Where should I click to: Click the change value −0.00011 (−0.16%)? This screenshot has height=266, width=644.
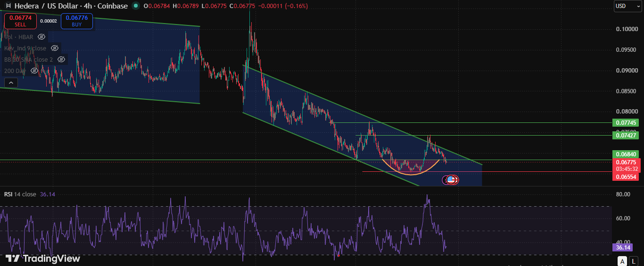[282, 6]
